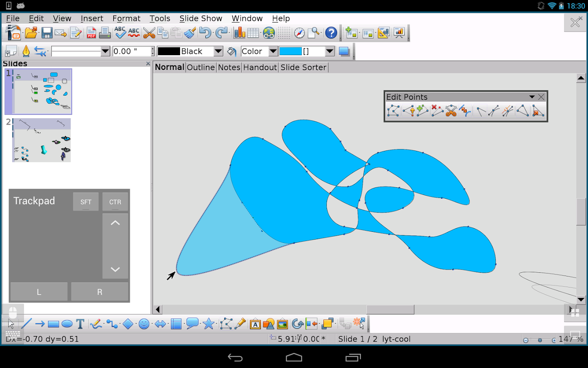This screenshot has width=588, height=368.
Task: Click the Delete Points icon in Edit Points
Action: [x=437, y=110]
